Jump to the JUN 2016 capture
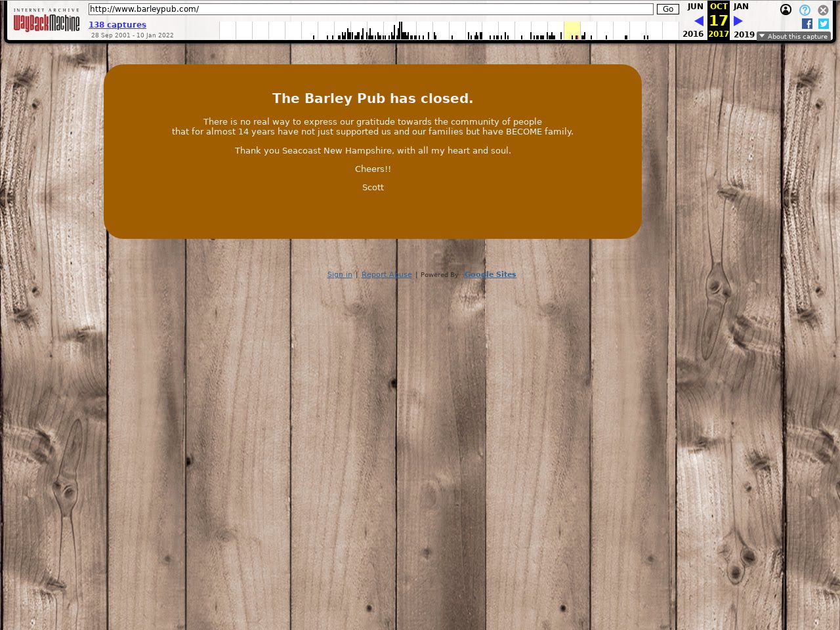This screenshot has width=840, height=630. [x=694, y=7]
